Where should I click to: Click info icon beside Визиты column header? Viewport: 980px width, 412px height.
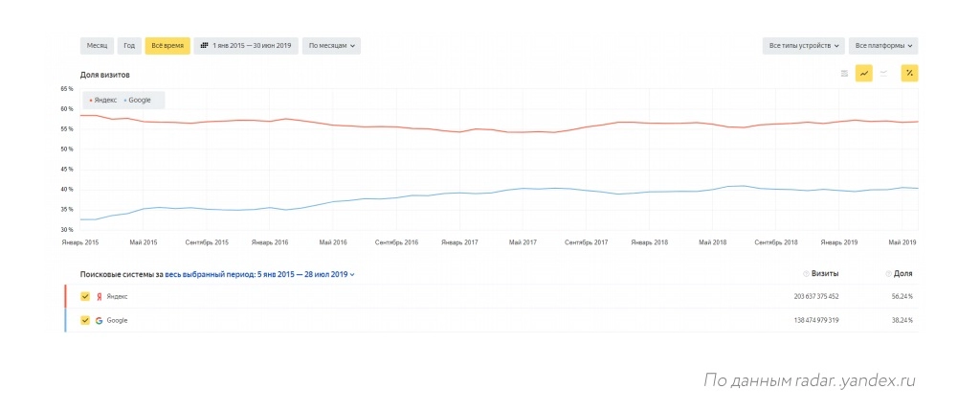[x=806, y=274]
